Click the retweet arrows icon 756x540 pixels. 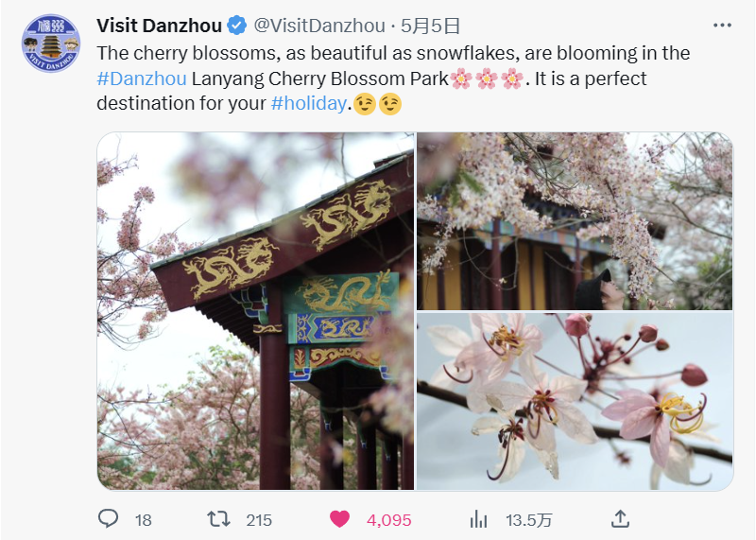pyautogui.click(x=218, y=519)
